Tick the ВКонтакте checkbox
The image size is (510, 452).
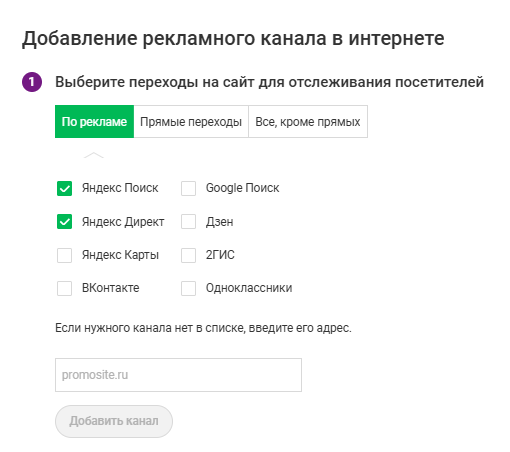(x=64, y=288)
